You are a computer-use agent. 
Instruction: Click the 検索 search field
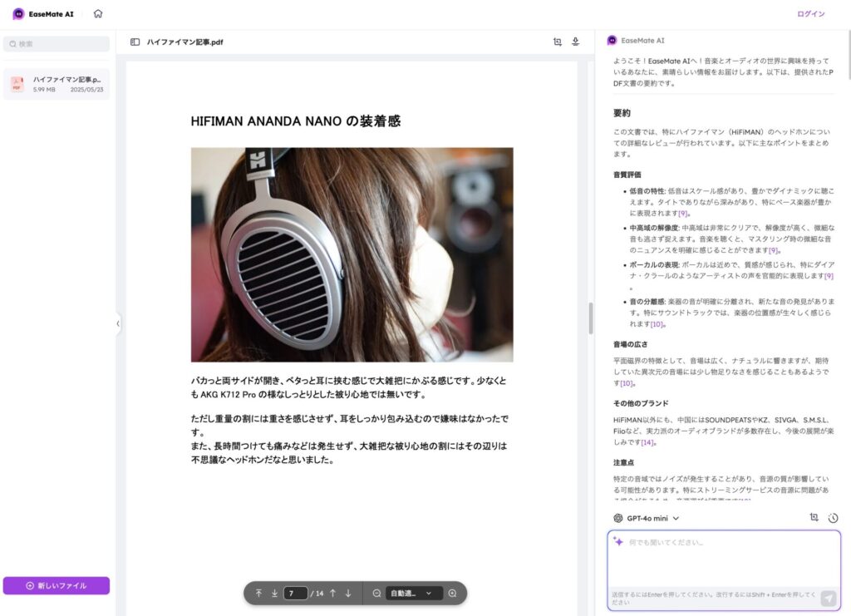tap(57, 44)
